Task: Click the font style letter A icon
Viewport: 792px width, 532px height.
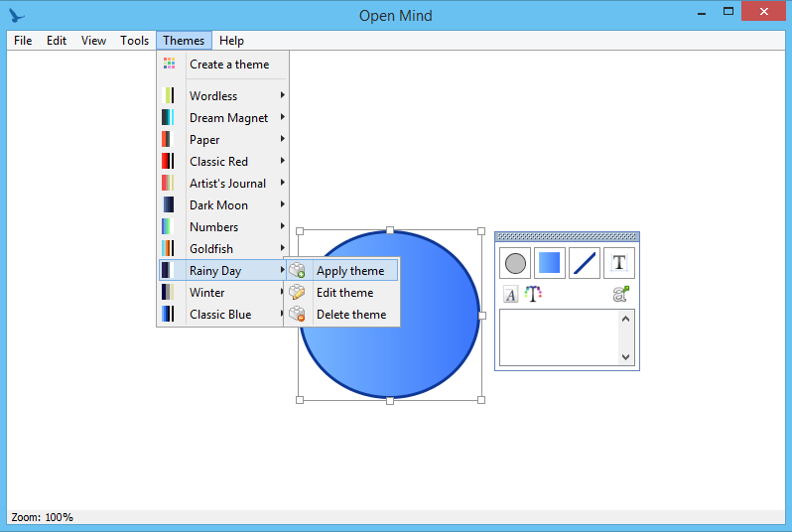Action: click(511, 295)
